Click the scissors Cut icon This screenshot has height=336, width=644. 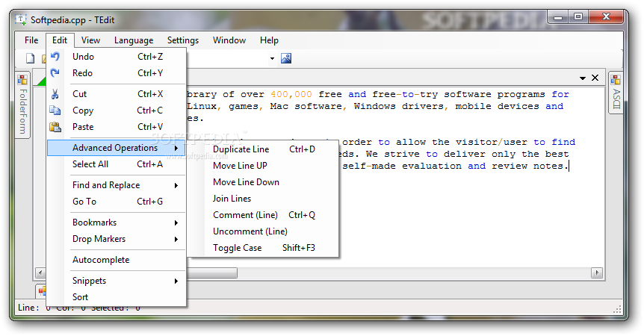(55, 94)
